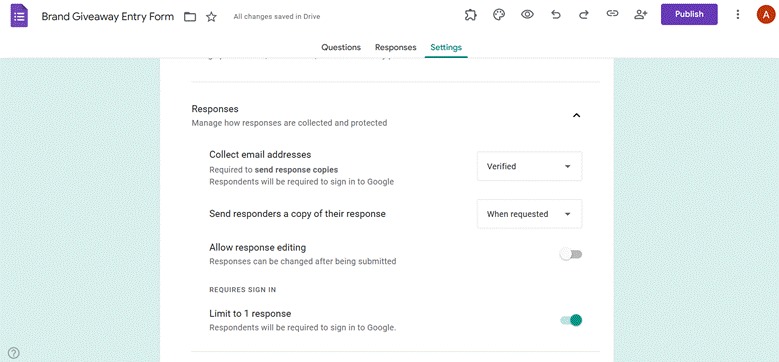This screenshot has height=362, width=779.
Task: Click 'send response copies' bold text
Action: 297,170
